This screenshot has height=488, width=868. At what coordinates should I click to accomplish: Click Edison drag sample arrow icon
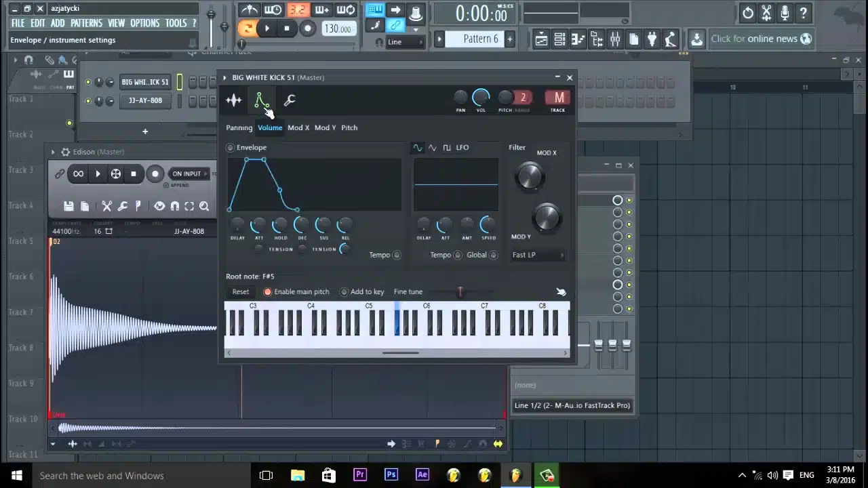click(x=391, y=444)
